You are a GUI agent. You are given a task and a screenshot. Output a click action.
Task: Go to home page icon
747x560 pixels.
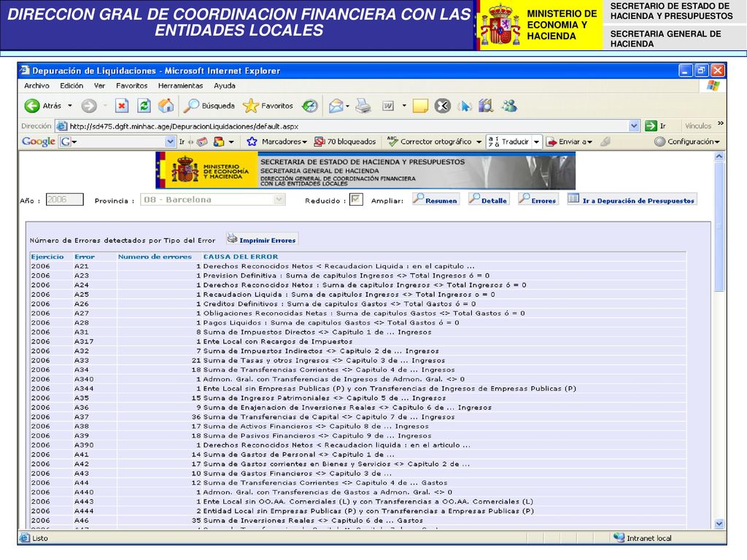coord(166,106)
